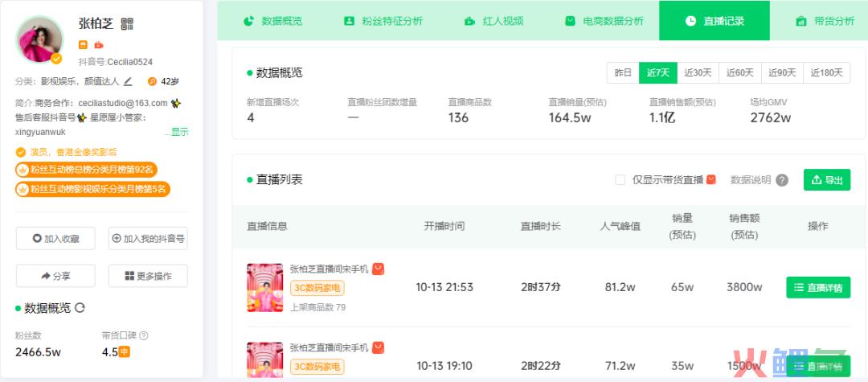Click the profile avatar of 张柏芝
Viewport: 868px width, 382px height.
(x=39, y=40)
